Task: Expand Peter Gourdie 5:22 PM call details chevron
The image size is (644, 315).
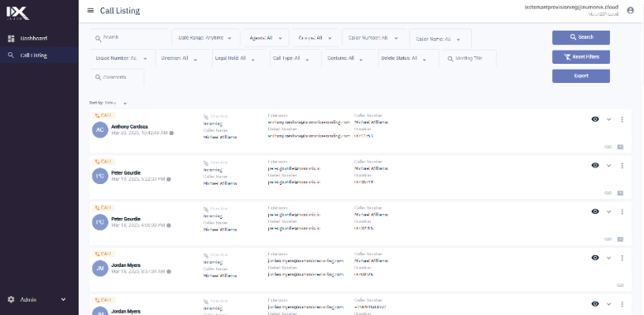Action: 608,165
